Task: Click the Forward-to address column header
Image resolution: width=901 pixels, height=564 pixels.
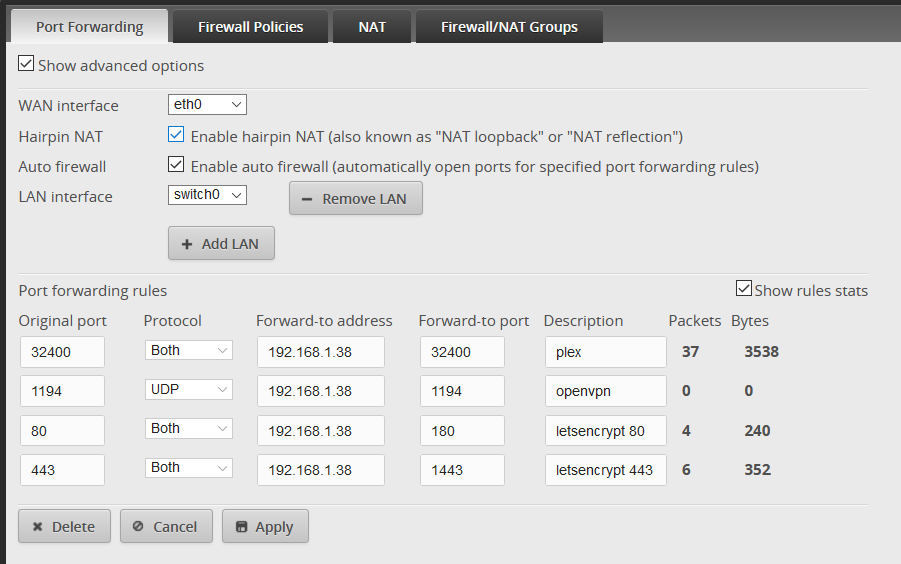Action: [x=324, y=320]
